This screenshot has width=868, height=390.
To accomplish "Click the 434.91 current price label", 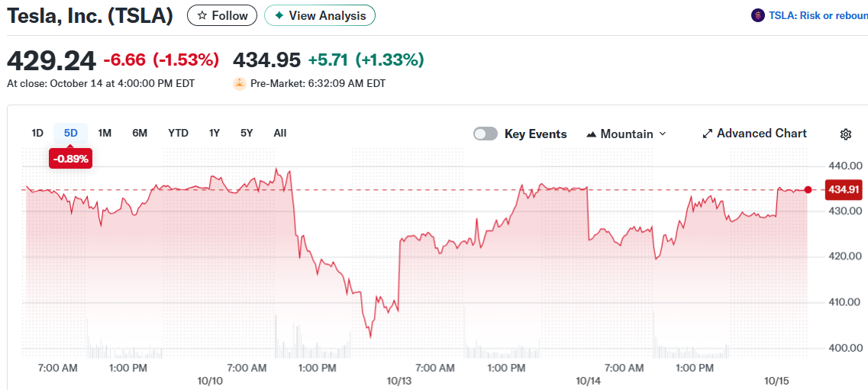I will coord(844,189).
